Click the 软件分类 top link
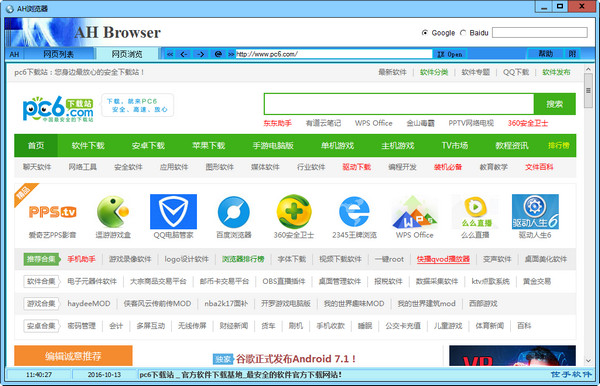 click(434, 72)
